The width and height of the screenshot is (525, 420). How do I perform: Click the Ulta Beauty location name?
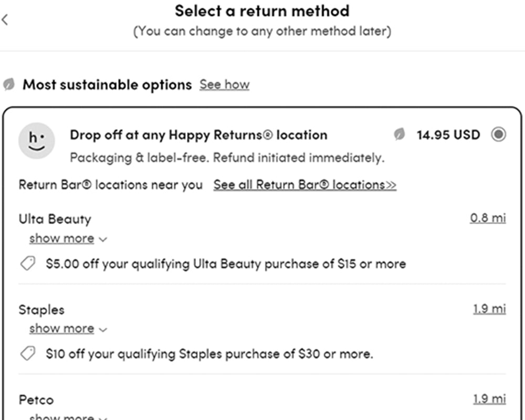coord(55,219)
